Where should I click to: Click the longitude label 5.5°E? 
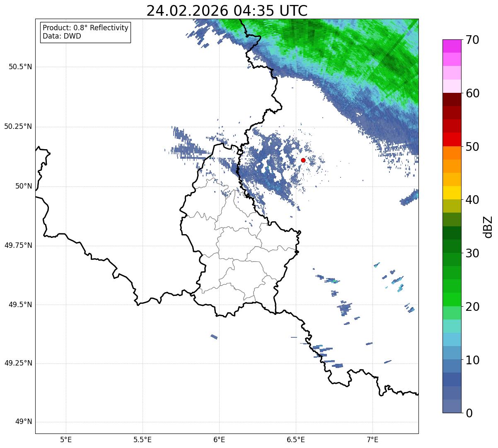click(x=143, y=440)
